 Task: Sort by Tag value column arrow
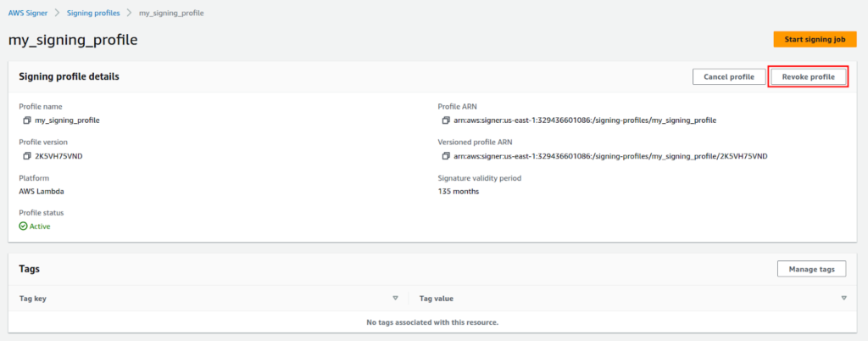tap(843, 299)
